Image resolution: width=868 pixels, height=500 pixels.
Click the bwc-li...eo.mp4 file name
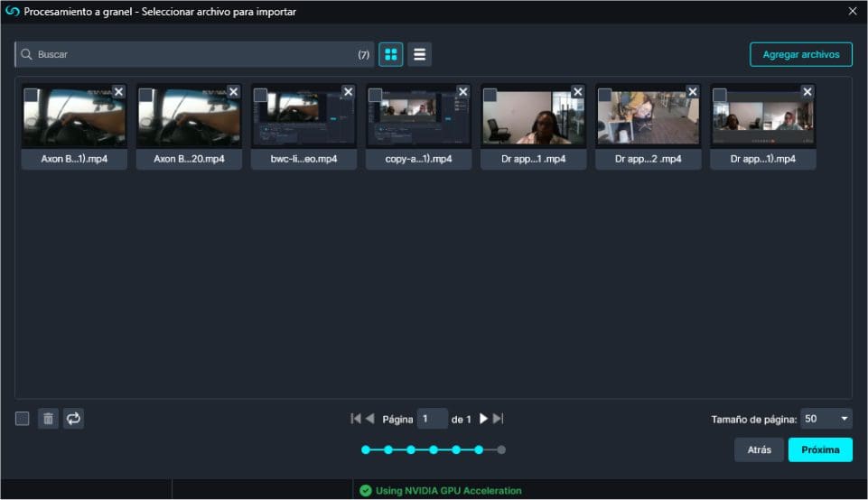click(303, 159)
